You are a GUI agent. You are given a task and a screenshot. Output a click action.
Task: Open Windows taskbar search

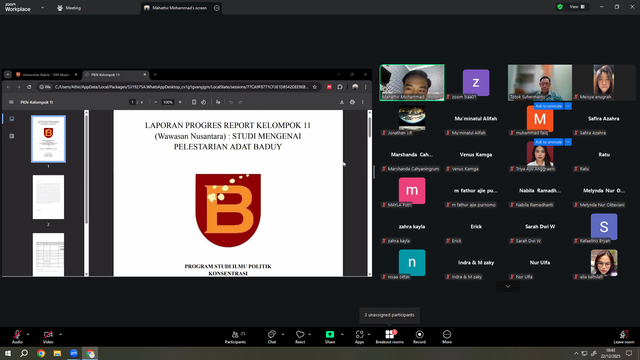click(x=24, y=353)
